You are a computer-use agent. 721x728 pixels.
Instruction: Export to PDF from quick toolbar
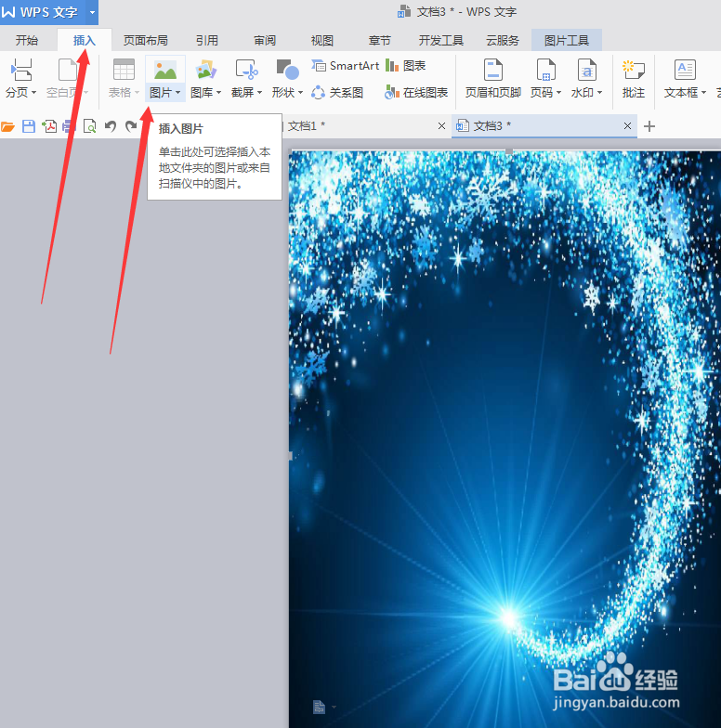pyautogui.click(x=49, y=126)
